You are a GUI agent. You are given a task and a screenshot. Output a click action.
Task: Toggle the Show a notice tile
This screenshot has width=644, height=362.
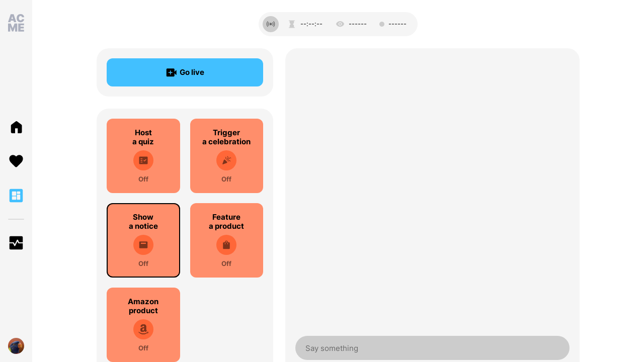(x=143, y=240)
